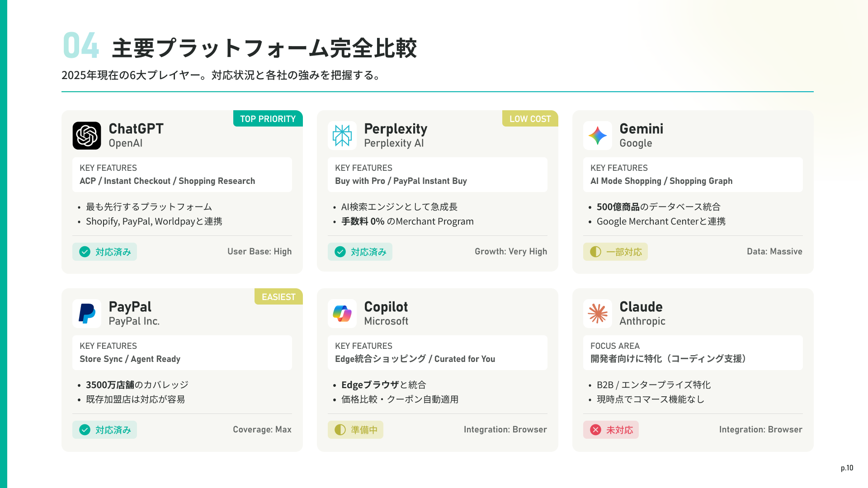Screen dimensions: 868x488
Task: Click the half-circle icon on Gemini's 一部対応 badge
Action: point(596,252)
